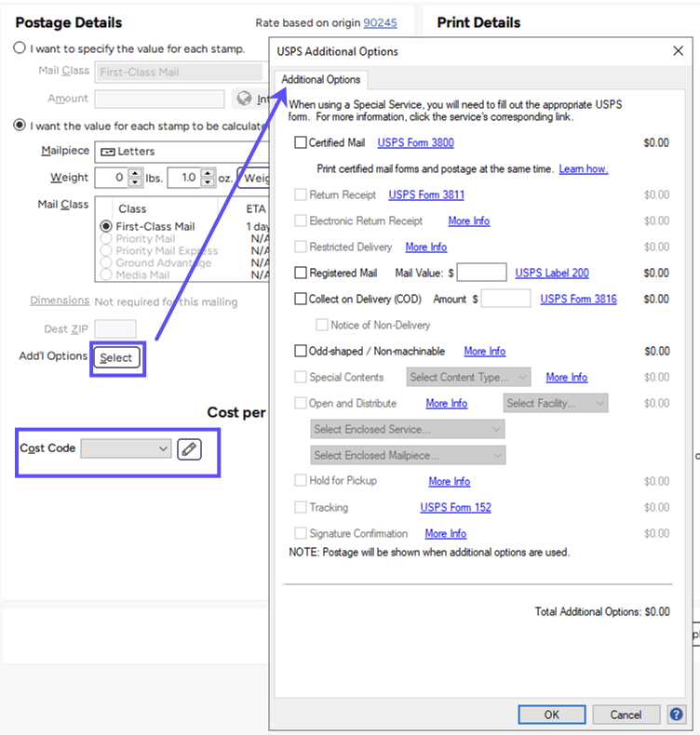The height and width of the screenshot is (735, 700).
Task: Open the Learn how link
Action: pos(584,168)
